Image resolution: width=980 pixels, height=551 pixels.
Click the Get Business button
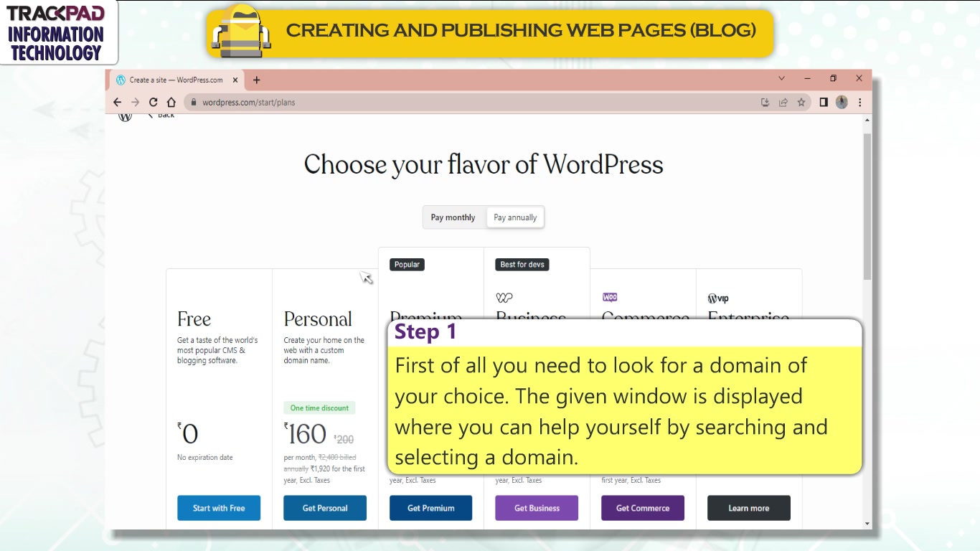coord(537,508)
